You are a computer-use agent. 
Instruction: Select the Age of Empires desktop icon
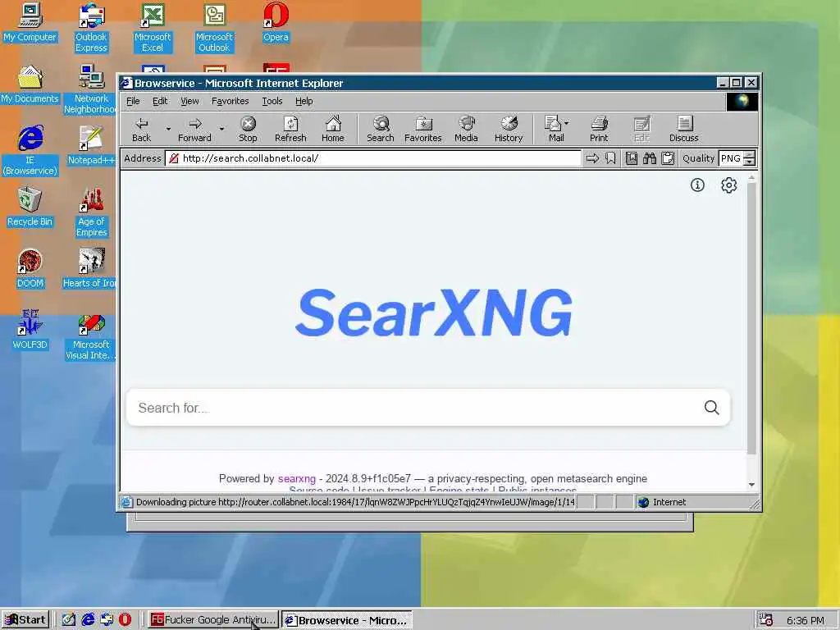click(x=91, y=212)
